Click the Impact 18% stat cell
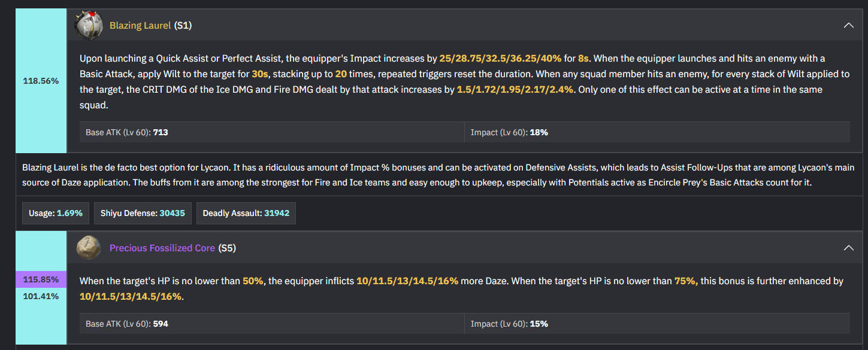The width and height of the screenshot is (868, 350). pyautogui.click(x=657, y=132)
